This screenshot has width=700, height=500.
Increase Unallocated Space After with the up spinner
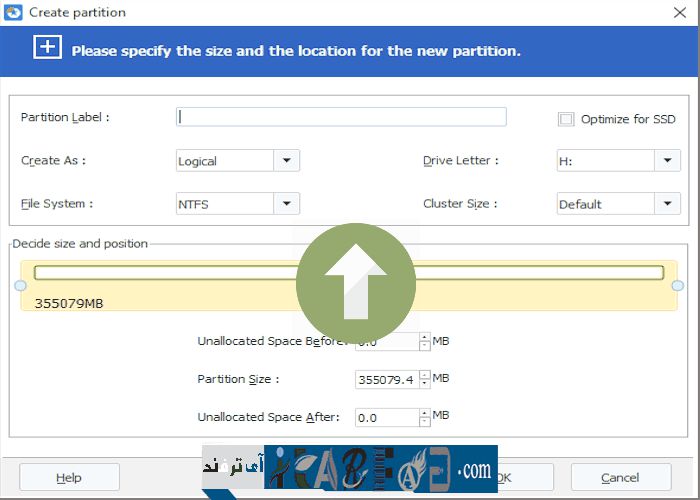pyautogui.click(x=425, y=411)
